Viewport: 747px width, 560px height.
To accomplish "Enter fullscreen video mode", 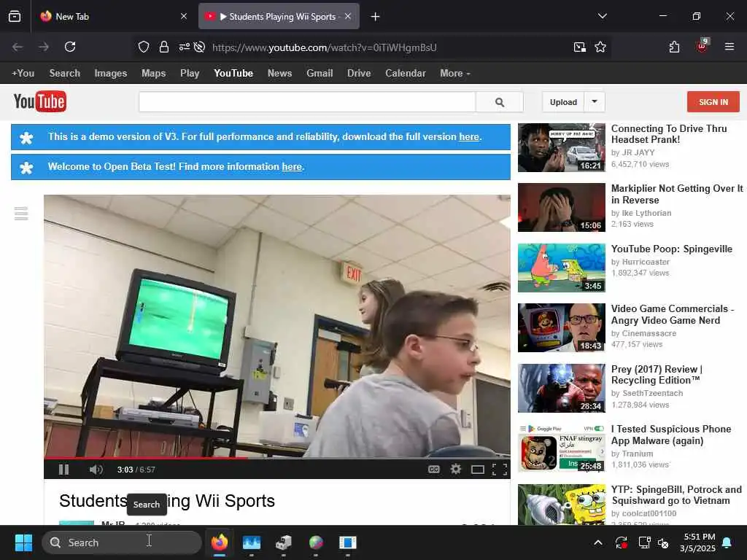I will point(499,470).
